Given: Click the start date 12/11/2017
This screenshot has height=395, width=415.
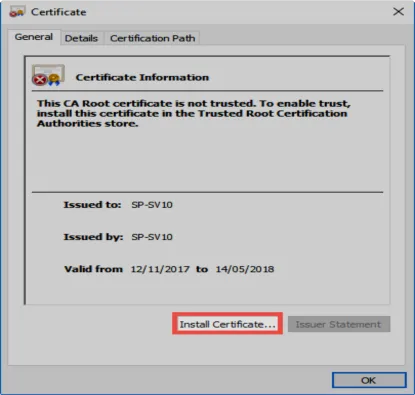Looking at the screenshot, I should pyautogui.click(x=160, y=269).
